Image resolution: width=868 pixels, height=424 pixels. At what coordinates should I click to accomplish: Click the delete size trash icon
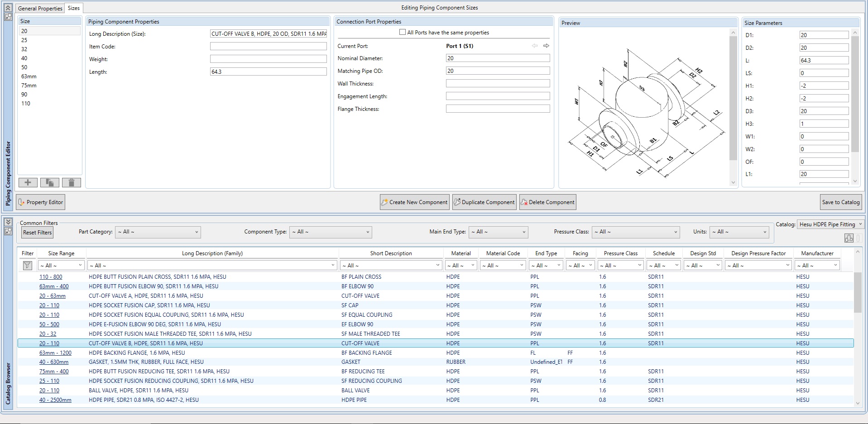(x=71, y=182)
